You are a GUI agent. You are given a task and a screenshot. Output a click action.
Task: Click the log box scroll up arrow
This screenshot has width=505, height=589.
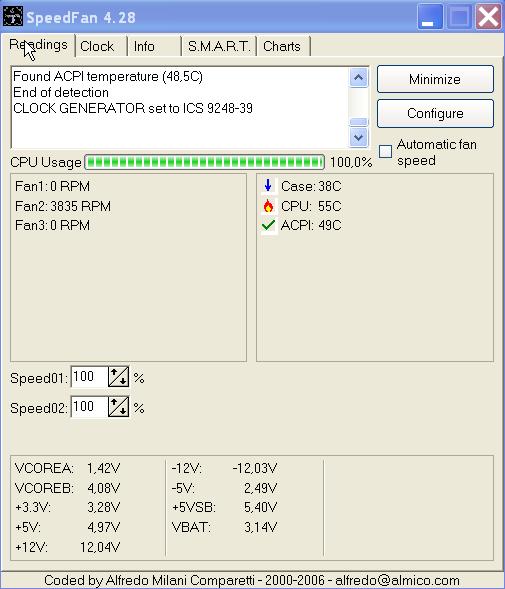[x=358, y=78]
